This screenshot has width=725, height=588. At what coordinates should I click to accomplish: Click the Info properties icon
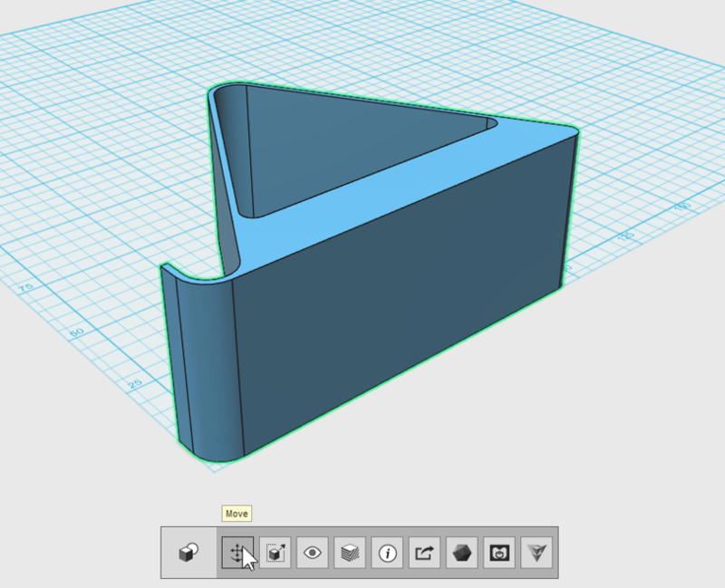coord(388,554)
